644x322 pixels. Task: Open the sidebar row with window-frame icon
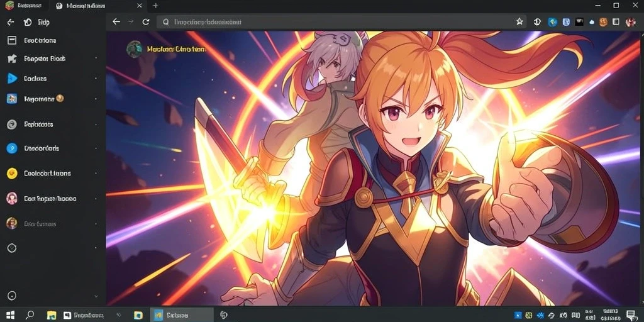tap(52, 40)
